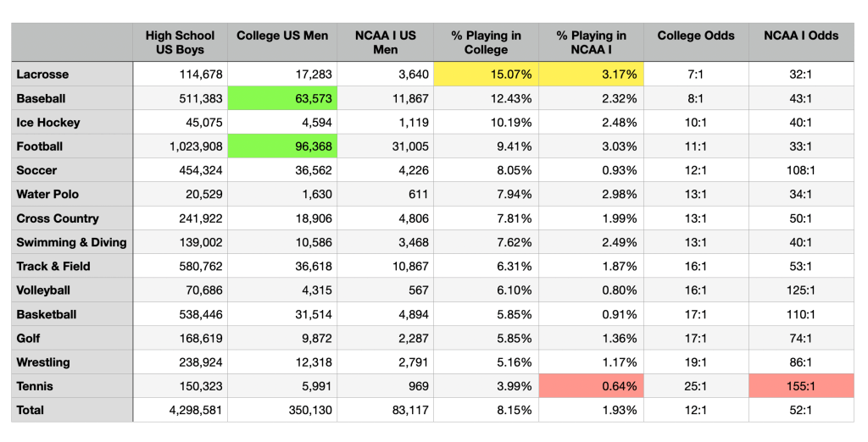This screenshot has height=442, width=868.
Task: Click the yellow 15.07% Lacrosse cell
Action: [x=486, y=75]
